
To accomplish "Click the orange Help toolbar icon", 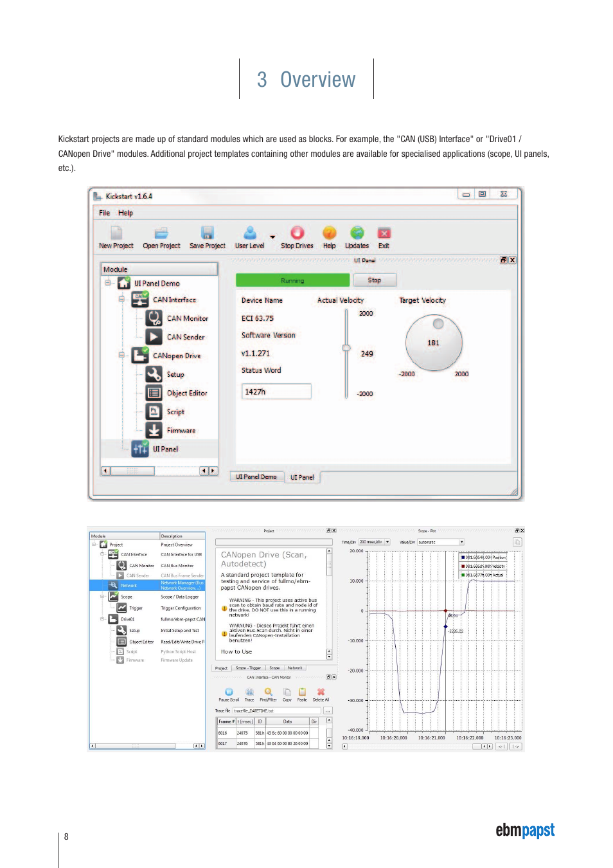I will 329,233.
